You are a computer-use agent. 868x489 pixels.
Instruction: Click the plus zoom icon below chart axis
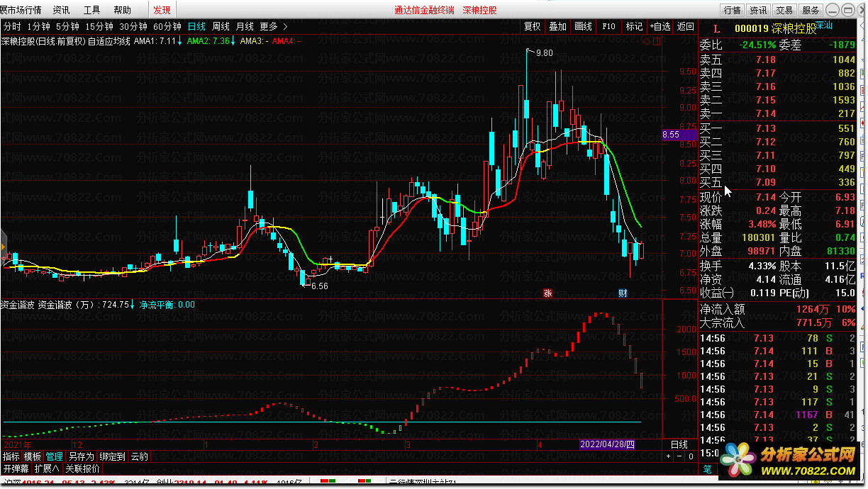(668, 456)
